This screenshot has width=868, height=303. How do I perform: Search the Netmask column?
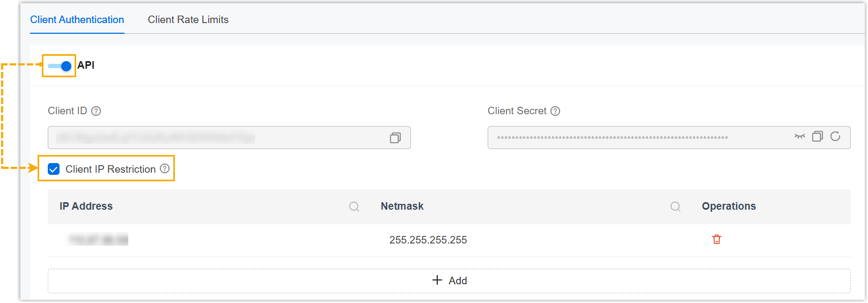pyautogui.click(x=675, y=206)
